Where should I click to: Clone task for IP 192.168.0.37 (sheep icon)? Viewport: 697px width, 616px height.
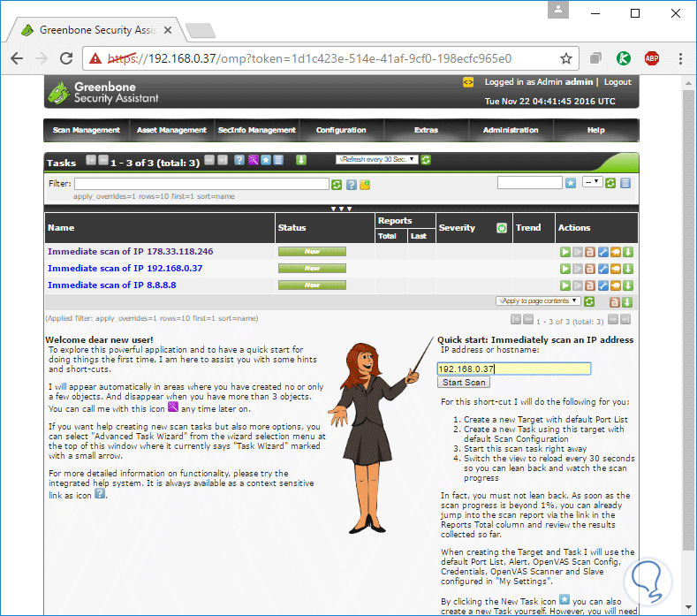(x=616, y=269)
